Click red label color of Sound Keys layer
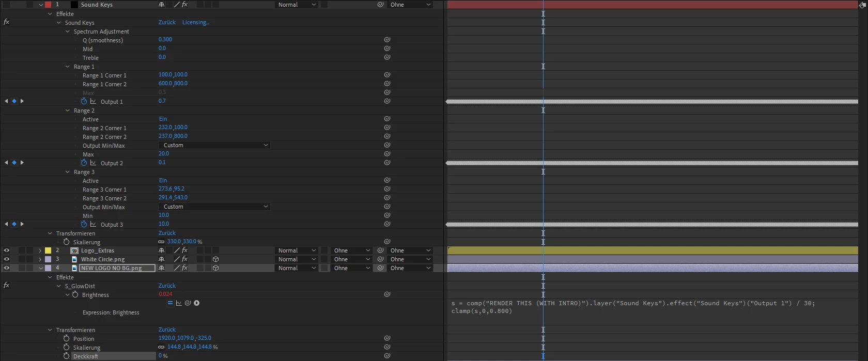Image resolution: width=868 pixels, height=361 pixels. pos(48,5)
